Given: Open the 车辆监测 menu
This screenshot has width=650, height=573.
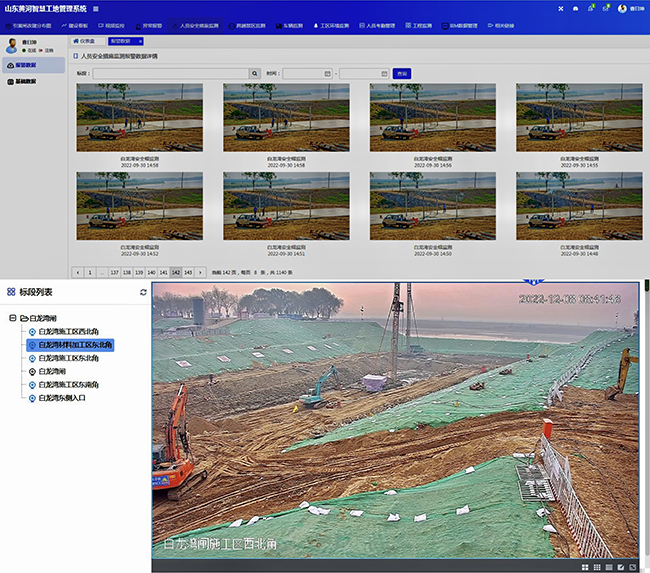Looking at the screenshot, I should (x=289, y=26).
